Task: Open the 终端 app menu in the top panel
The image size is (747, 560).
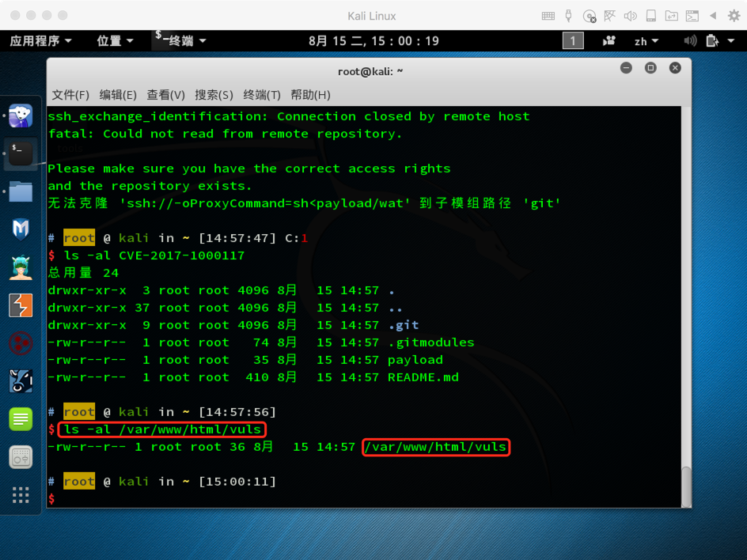Action: tap(180, 41)
